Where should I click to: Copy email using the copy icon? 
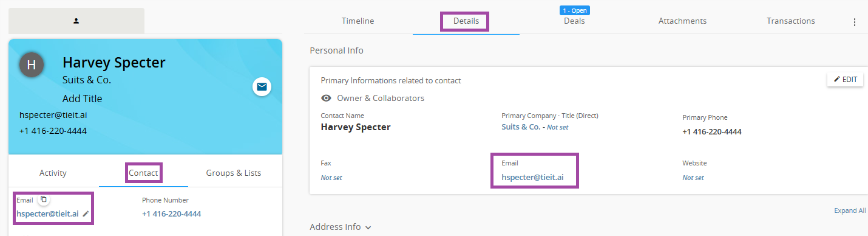[44, 200]
